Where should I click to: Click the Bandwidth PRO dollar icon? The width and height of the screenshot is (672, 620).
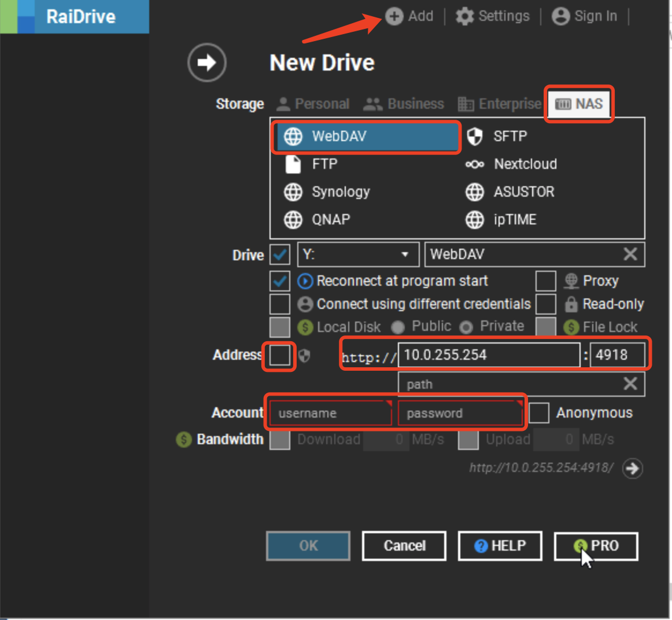tap(184, 440)
